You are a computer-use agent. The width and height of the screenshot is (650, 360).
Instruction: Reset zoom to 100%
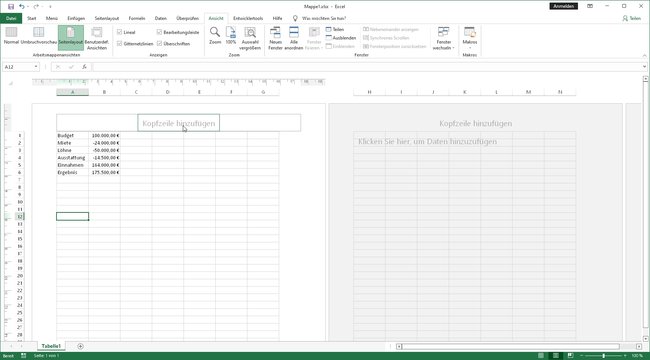coord(230,36)
